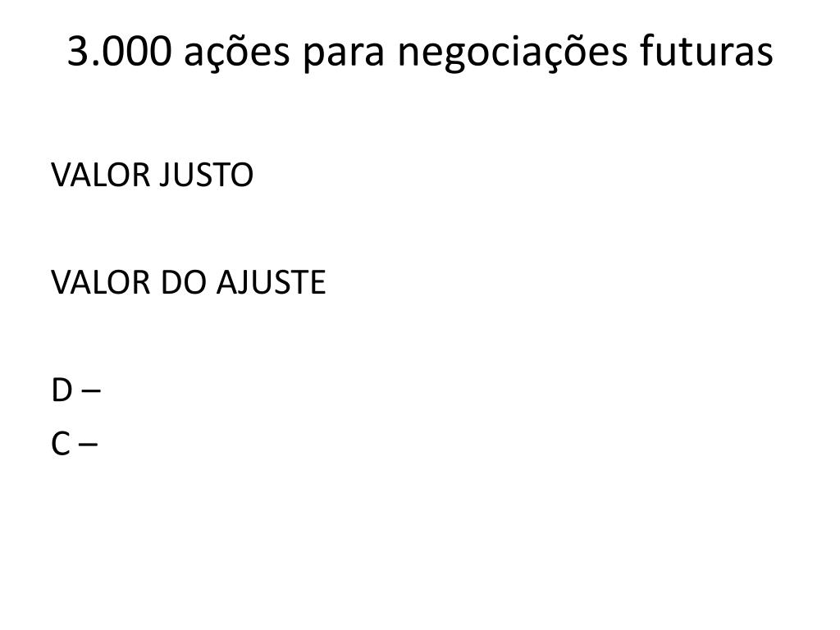Click the slide title about 3.000 ações
840x630 pixels.
pyautogui.click(x=420, y=52)
